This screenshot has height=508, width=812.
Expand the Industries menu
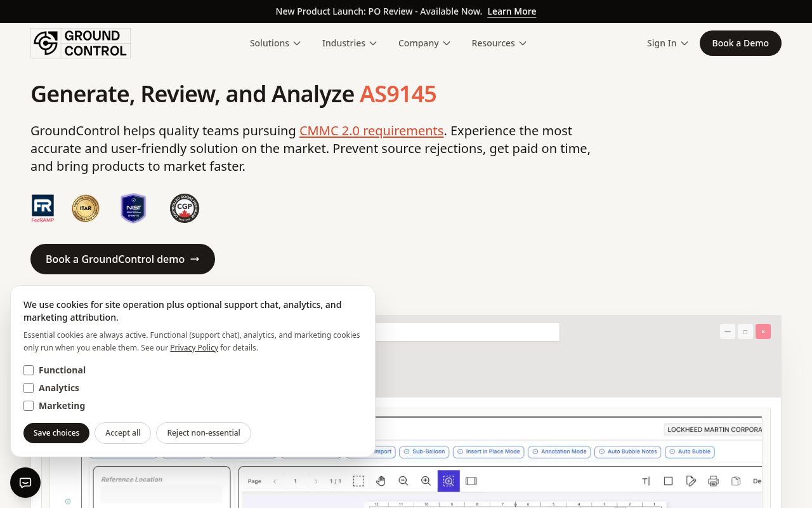click(350, 43)
